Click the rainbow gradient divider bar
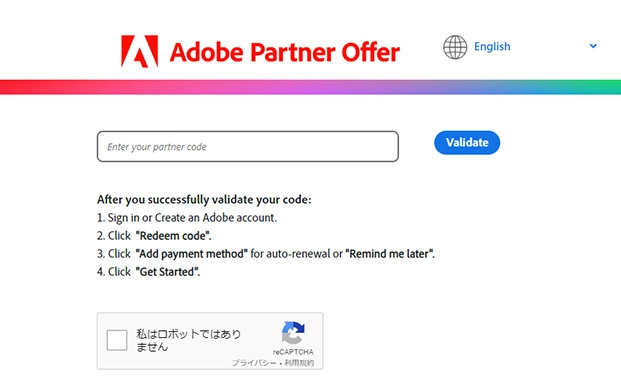 pyautogui.click(x=310, y=87)
